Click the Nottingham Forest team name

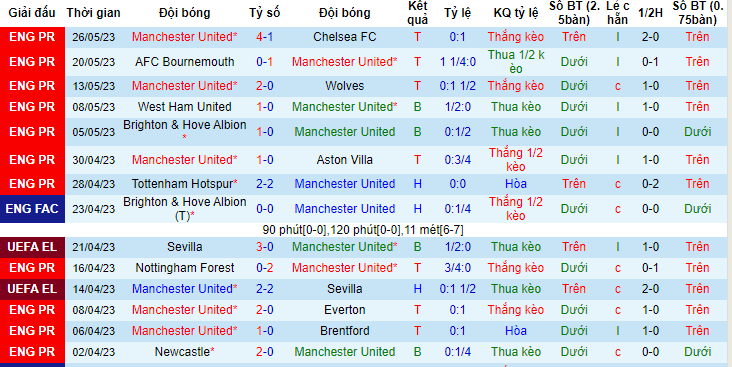coord(184,268)
